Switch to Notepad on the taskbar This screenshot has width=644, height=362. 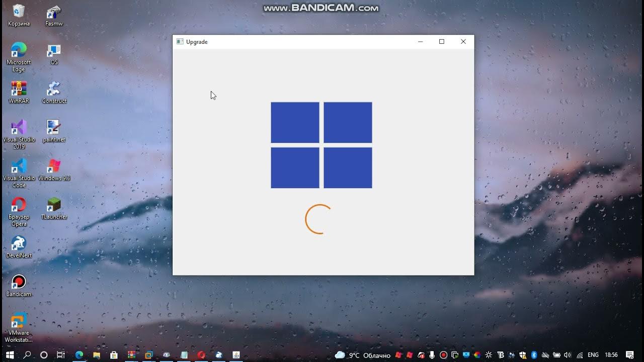tap(184, 355)
